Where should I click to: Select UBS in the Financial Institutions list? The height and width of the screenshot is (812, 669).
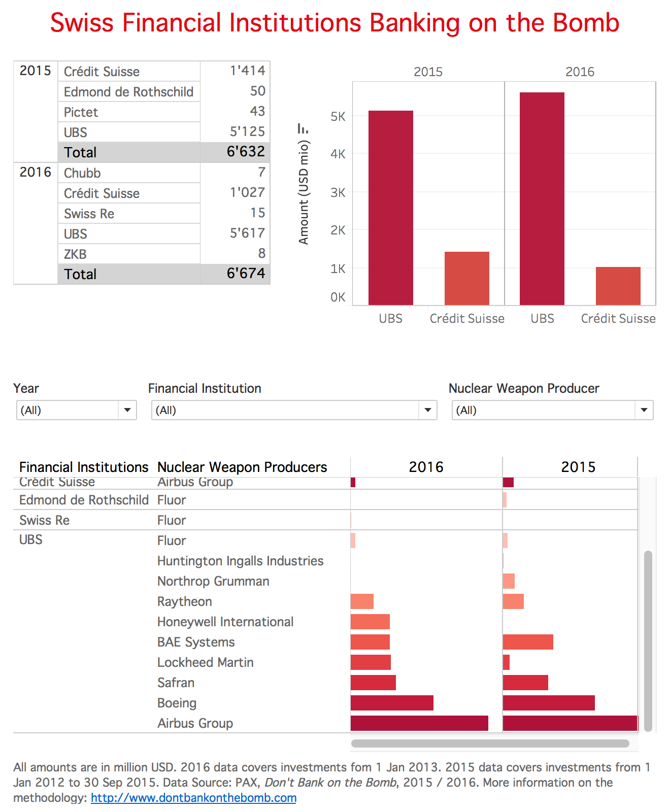[x=31, y=540]
